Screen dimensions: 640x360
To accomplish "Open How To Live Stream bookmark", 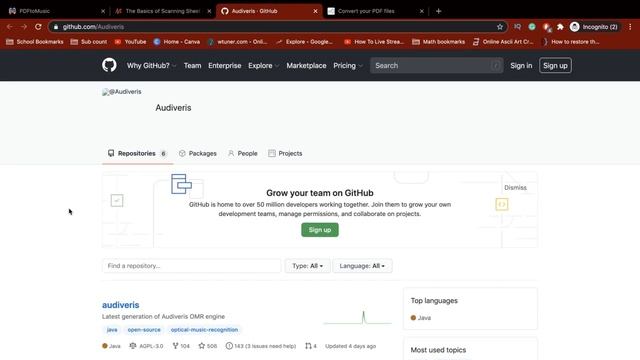I will pyautogui.click(x=374, y=42).
